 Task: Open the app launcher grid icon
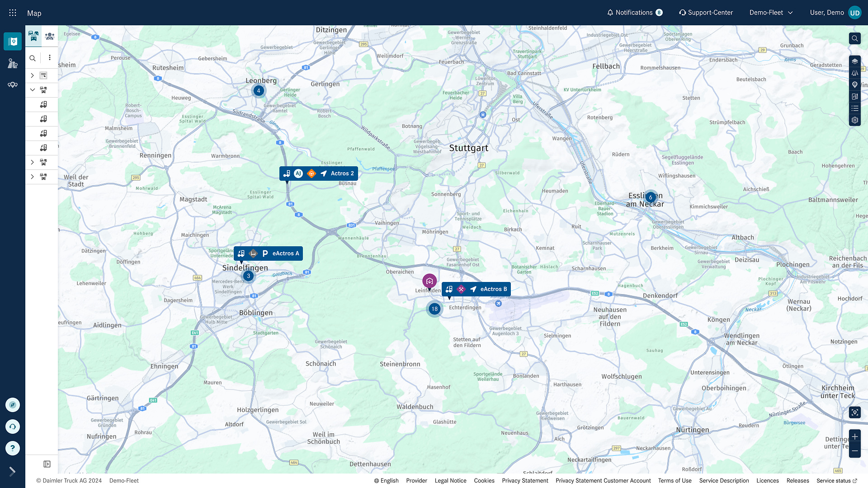tap(13, 13)
